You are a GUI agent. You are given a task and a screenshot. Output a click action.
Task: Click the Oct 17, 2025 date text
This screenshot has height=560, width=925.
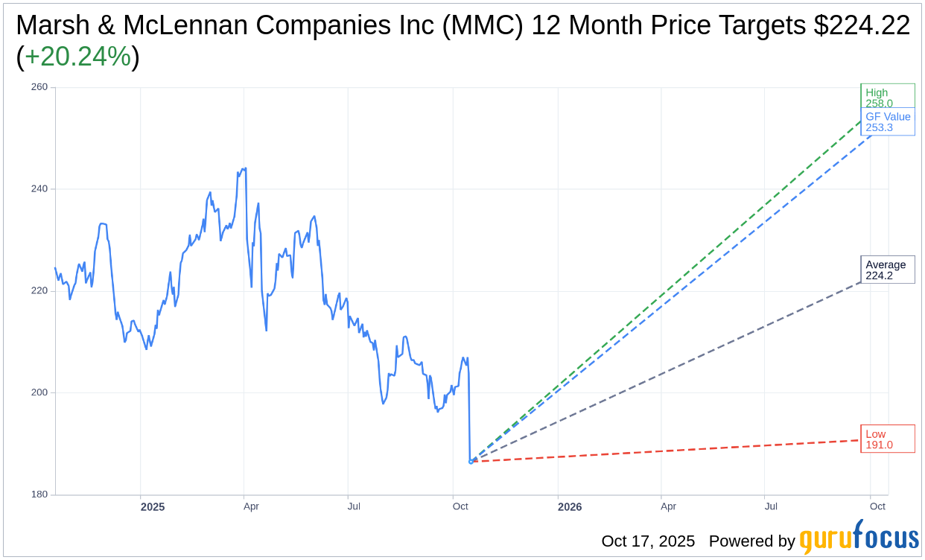click(648, 541)
